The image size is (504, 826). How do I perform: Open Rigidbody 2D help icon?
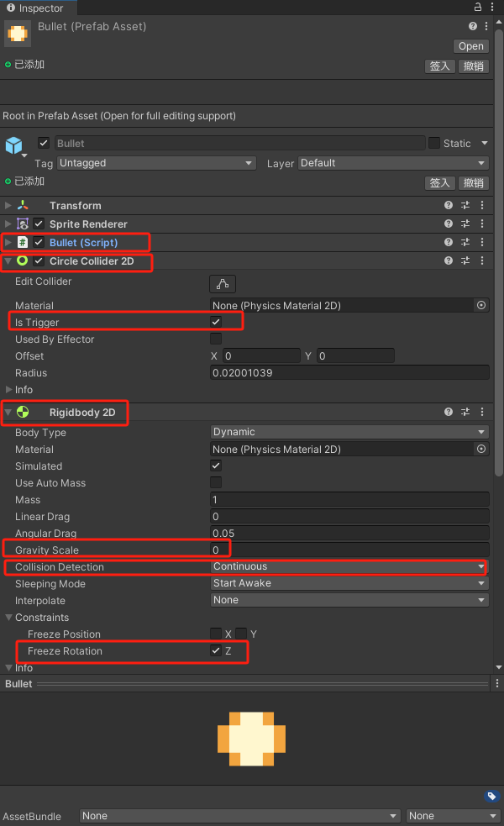click(x=449, y=412)
